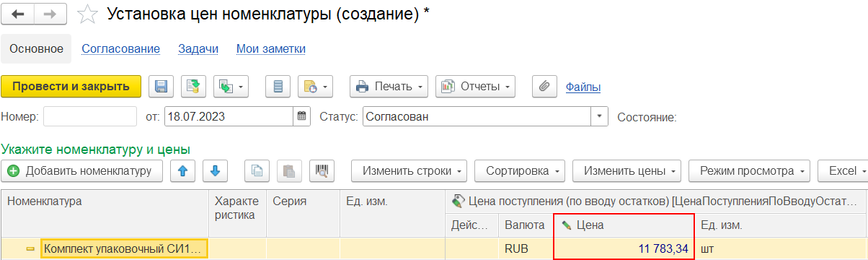Click the Провести и закрыть button
This screenshot has width=868, height=260.
click(x=71, y=87)
